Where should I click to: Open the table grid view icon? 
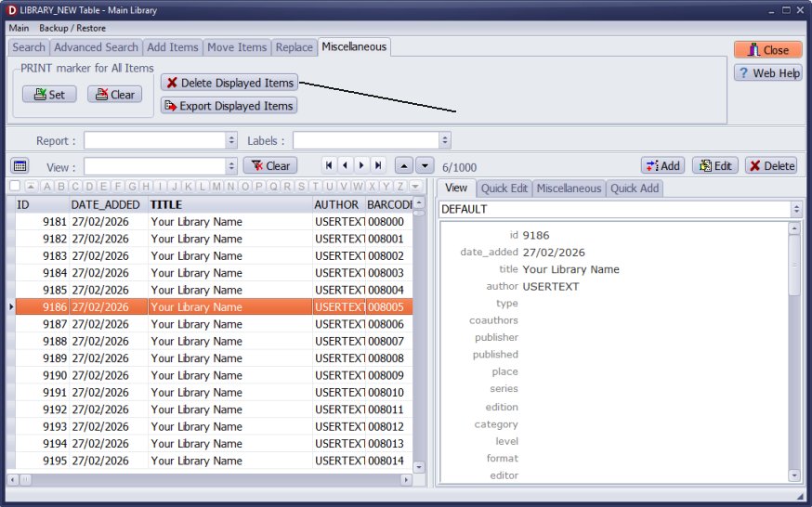(20, 165)
